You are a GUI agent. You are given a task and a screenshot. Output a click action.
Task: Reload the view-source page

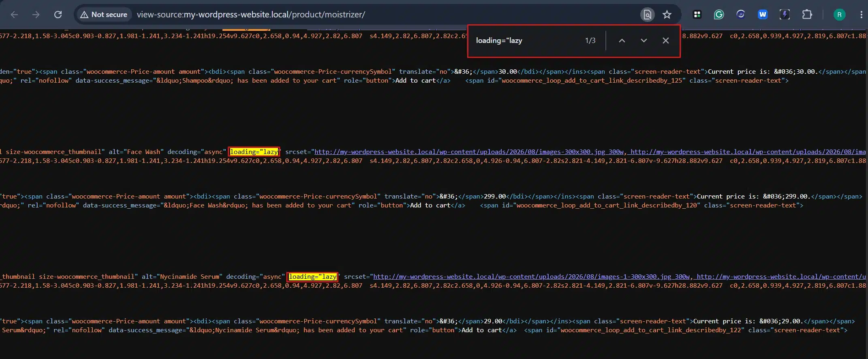[58, 15]
